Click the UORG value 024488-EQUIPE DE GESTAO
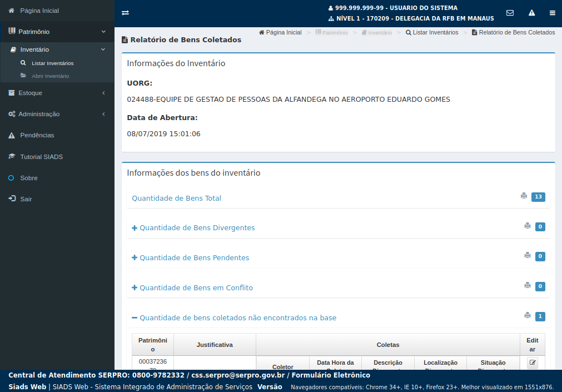The width and height of the screenshot is (562, 392). point(289,100)
